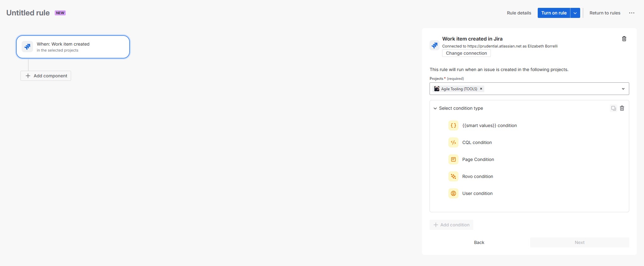Open the more options ellipsis menu
The width and height of the screenshot is (644, 266).
(x=632, y=13)
